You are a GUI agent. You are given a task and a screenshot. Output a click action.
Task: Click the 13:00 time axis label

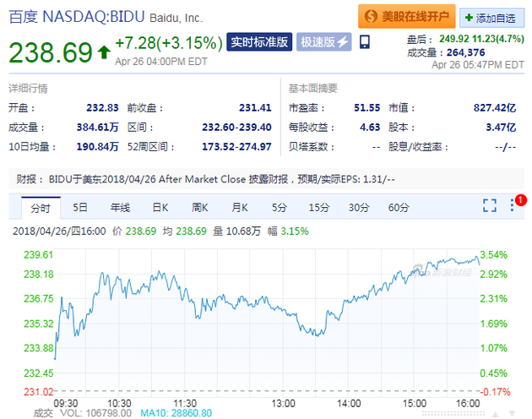[283, 404]
